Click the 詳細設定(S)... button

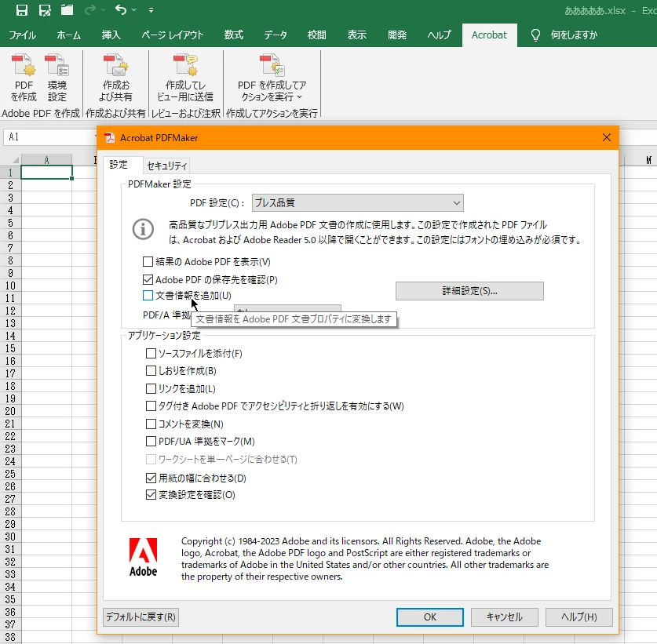[x=469, y=291]
